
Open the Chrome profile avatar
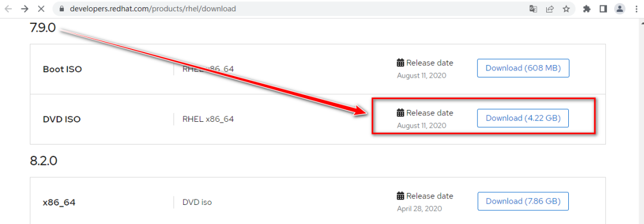(x=620, y=8)
